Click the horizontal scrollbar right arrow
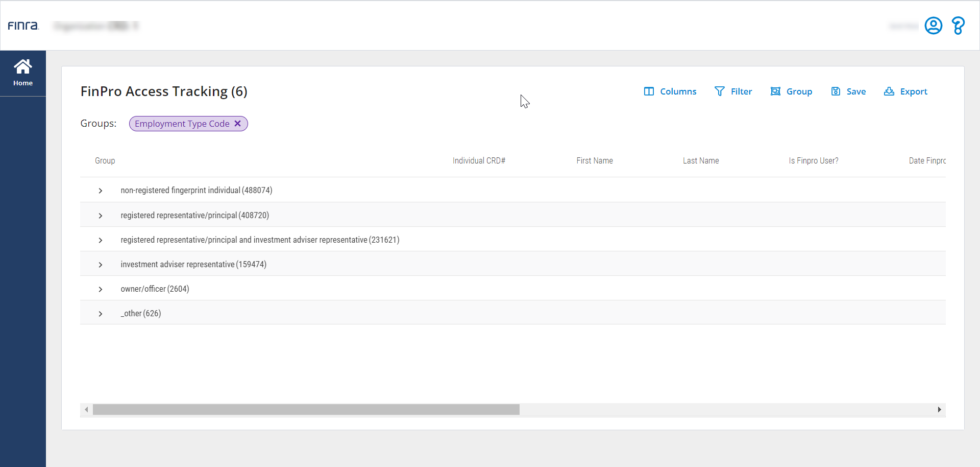980x467 pixels. (x=939, y=410)
